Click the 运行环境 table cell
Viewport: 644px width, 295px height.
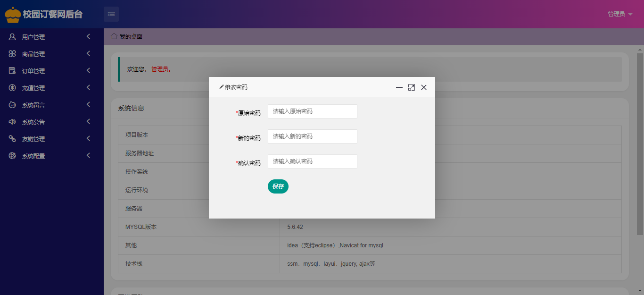pos(199,190)
